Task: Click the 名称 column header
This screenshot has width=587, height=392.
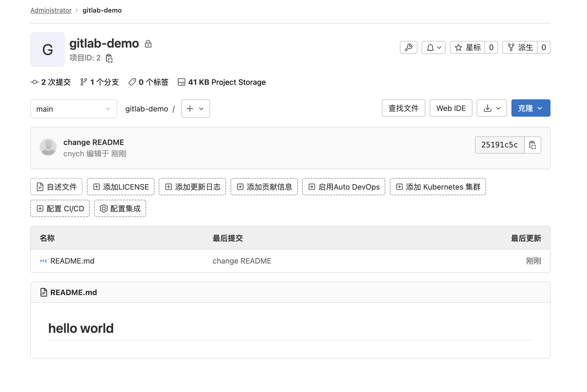Action: [x=47, y=238]
